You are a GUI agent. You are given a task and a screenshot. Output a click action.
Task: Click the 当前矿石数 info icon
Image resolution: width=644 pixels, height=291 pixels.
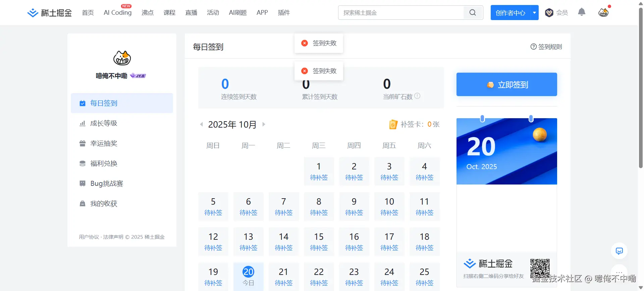417,96
